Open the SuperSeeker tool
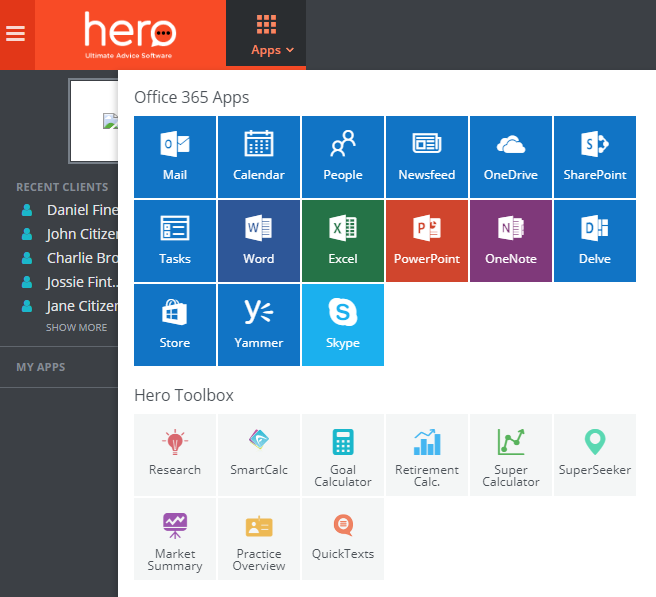The image size is (656, 597). click(595, 455)
